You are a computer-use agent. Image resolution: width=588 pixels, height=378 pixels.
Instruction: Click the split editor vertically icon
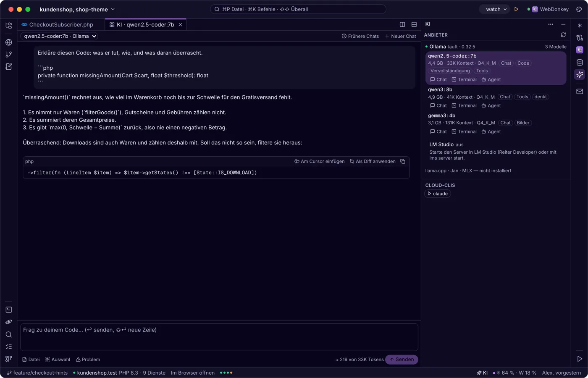pyautogui.click(x=402, y=24)
